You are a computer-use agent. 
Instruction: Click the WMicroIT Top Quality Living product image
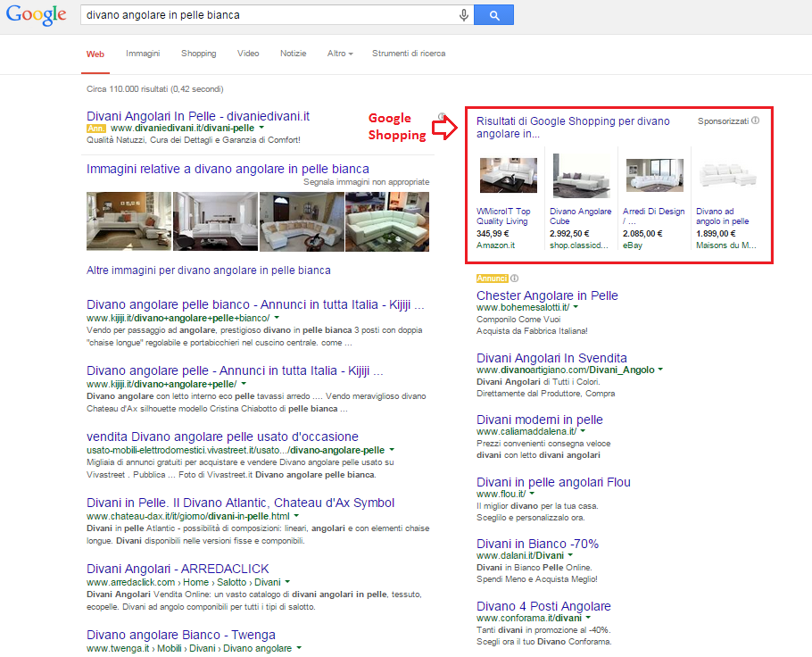pyautogui.click(x=509, y=175)
